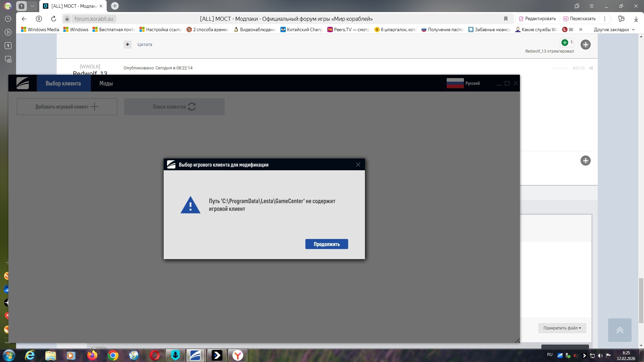Open new browser tab with plus
644x362 pixels.
tap(115, 6)
